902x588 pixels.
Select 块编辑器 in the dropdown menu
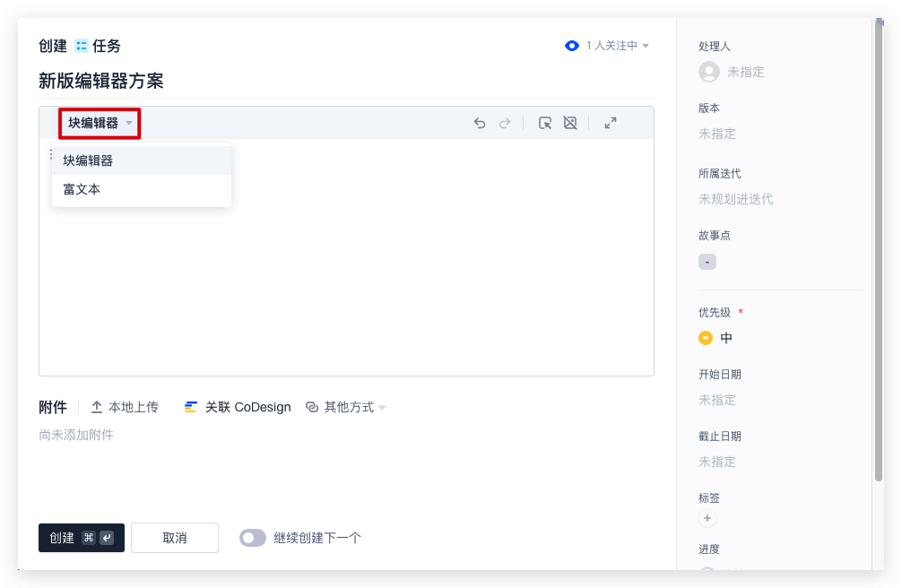(x=142, y=160)
